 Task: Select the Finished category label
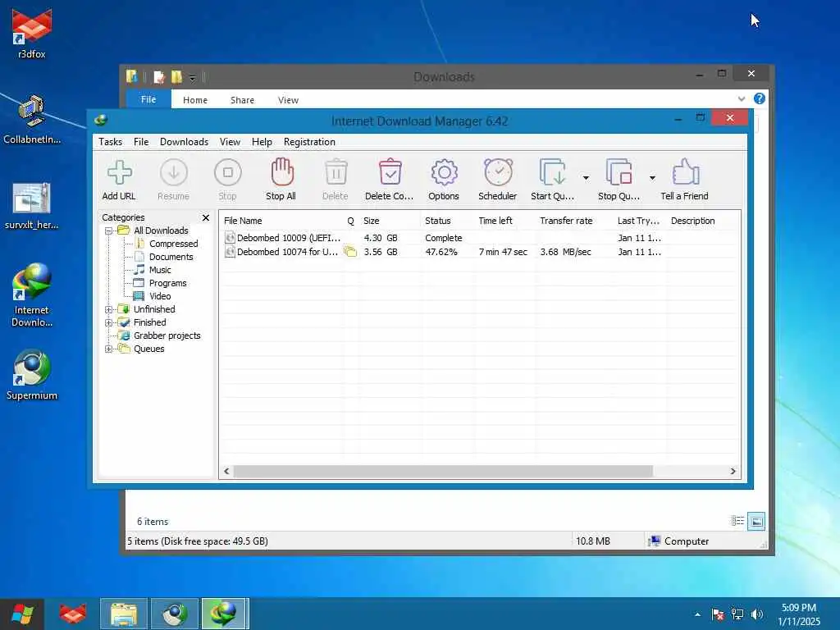coord(149,322)
